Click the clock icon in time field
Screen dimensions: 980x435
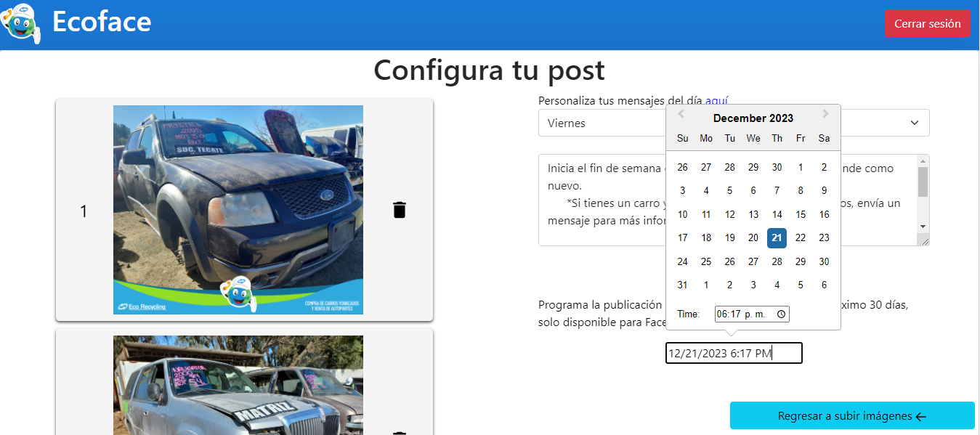click(781, 314)
